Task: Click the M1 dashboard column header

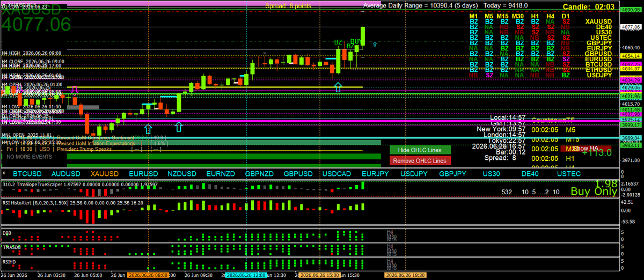Action: pyautogui.click(x=474, y=16)
